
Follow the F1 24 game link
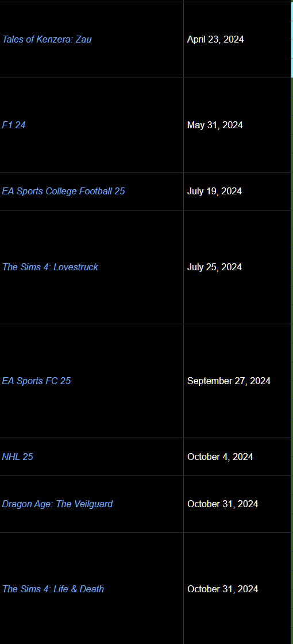14,125
